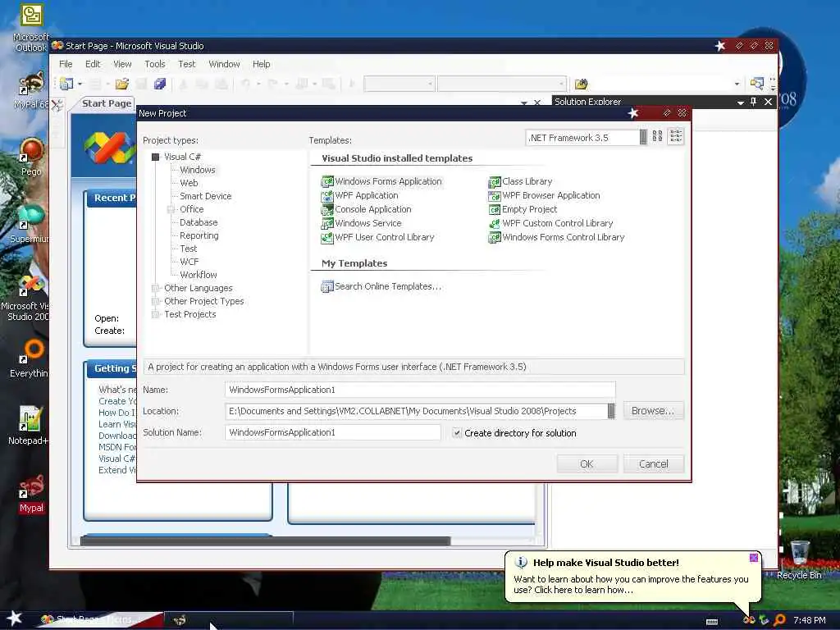Open New Project toolbar button dropdown arrow
840x630 pixels.
(80, 84)
